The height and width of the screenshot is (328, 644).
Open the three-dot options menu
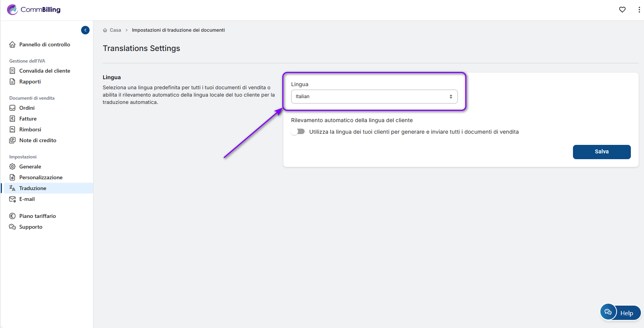tap(639, 10)
